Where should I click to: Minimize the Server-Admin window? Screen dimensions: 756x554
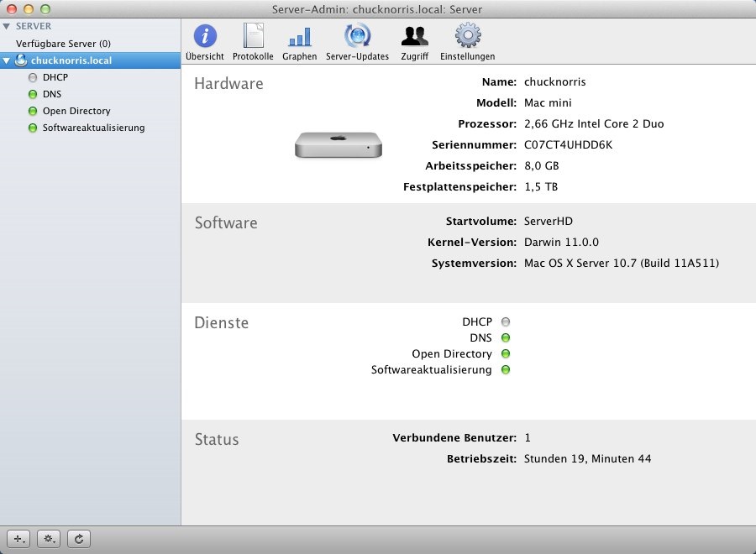click(x=29, y=9)
